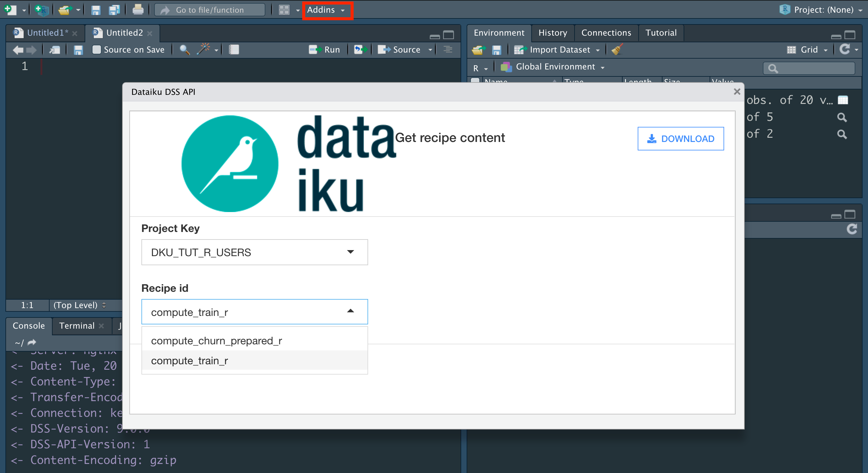Close the Untitled1 tab

75,33
